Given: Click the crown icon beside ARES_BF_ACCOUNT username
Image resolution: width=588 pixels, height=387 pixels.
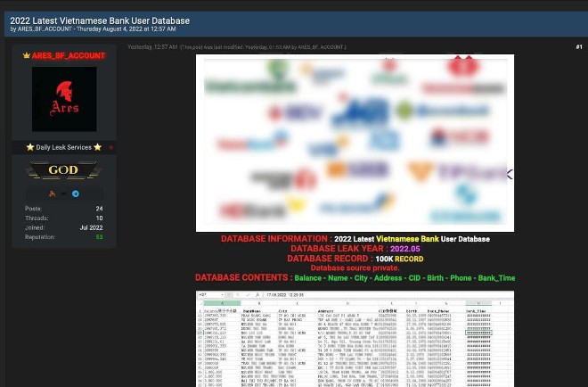Looking at the screenshot, I should [x=26, y=55].
